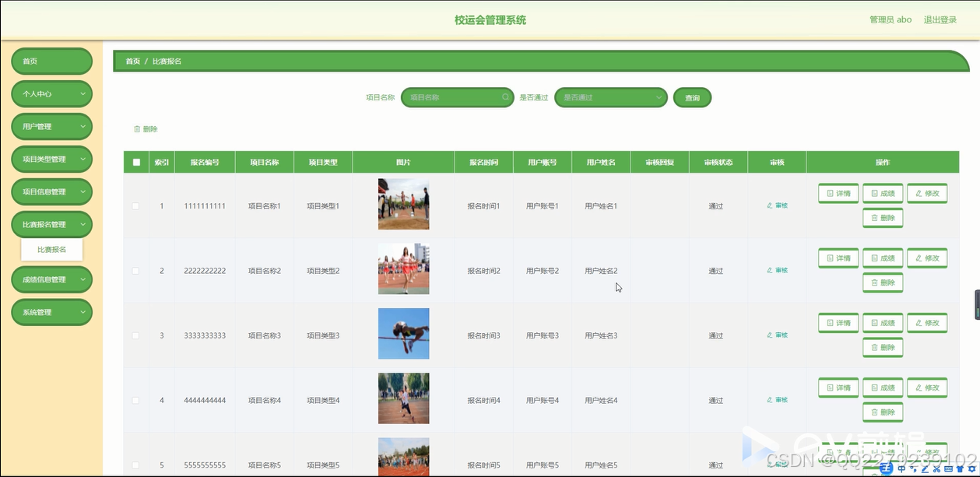
Task: Click the 查询 search button
Action: [692, 98]
